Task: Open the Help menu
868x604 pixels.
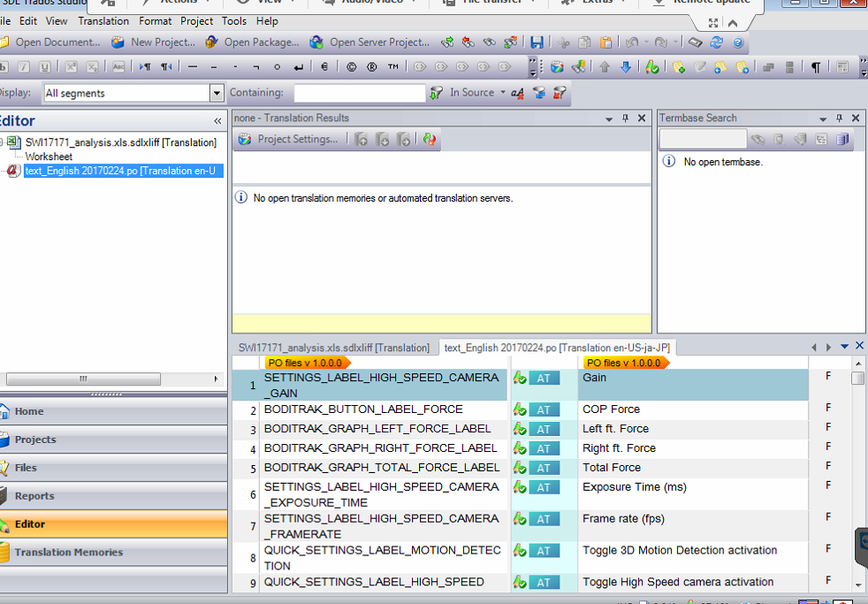Action: 267,21
